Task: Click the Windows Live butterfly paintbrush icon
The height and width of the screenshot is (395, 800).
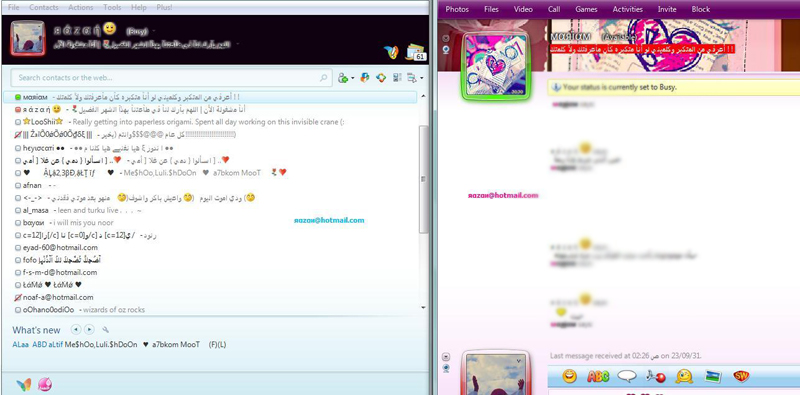Action: [x=391, y=52]
